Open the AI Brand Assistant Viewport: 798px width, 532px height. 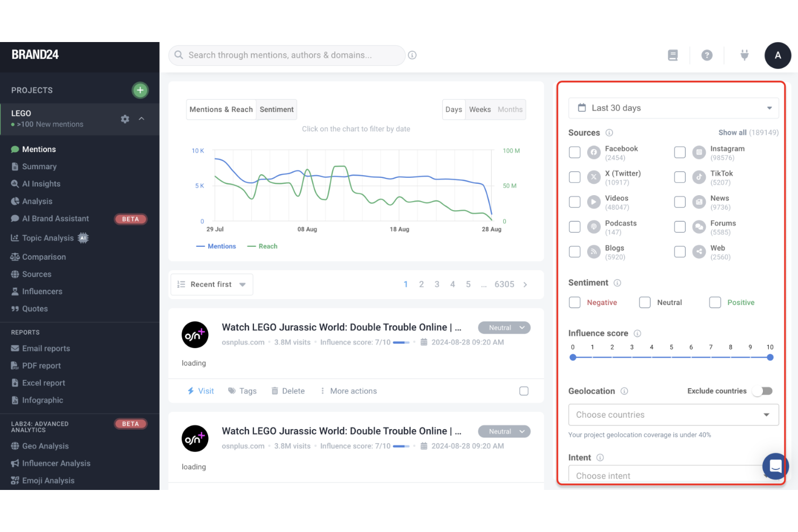(55, 218)
